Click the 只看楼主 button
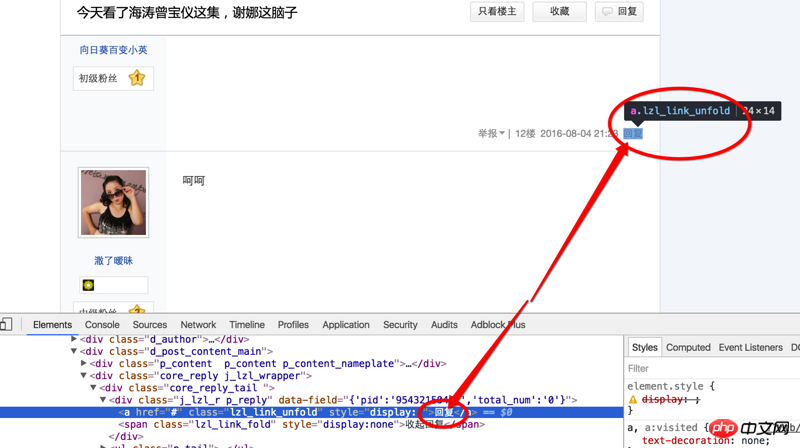This screenshot has width=800, height=448. click(x=497, y=12)
